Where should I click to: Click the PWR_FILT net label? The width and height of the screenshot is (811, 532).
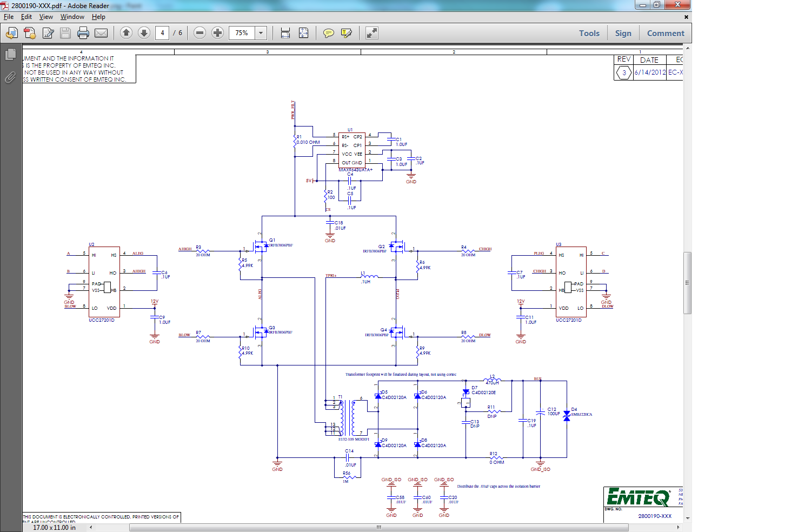[293, 110]
